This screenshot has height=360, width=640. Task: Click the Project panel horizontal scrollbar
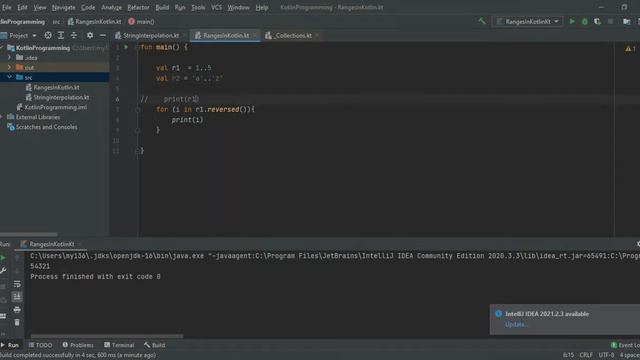pos(29,234)
